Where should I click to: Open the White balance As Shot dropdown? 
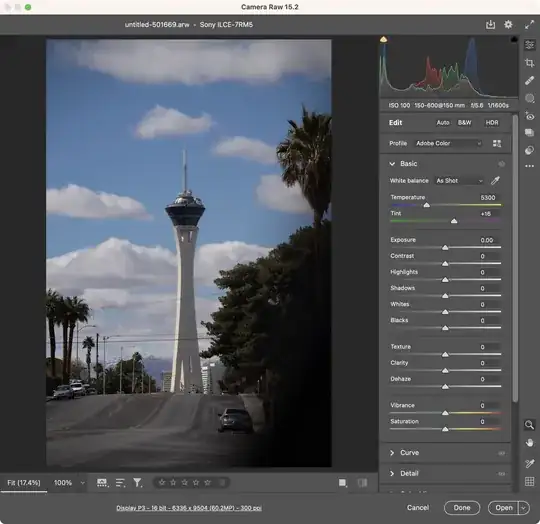pos(459,180)
